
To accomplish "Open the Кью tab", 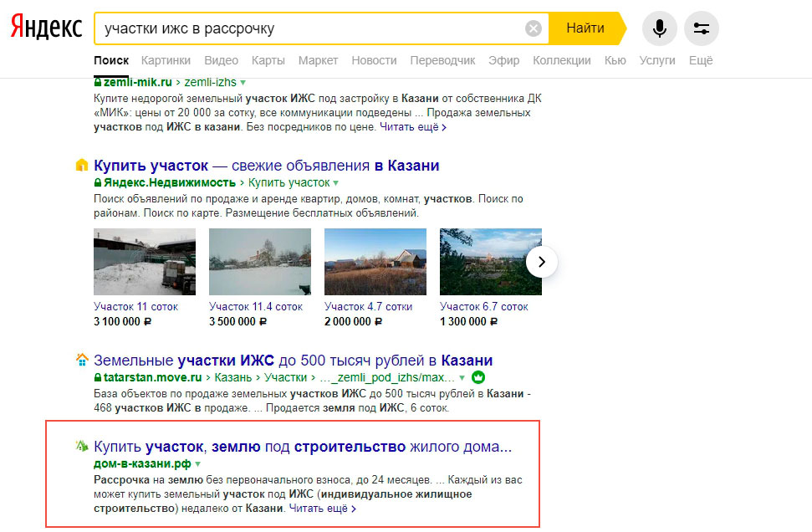I will tap(615, 60).
